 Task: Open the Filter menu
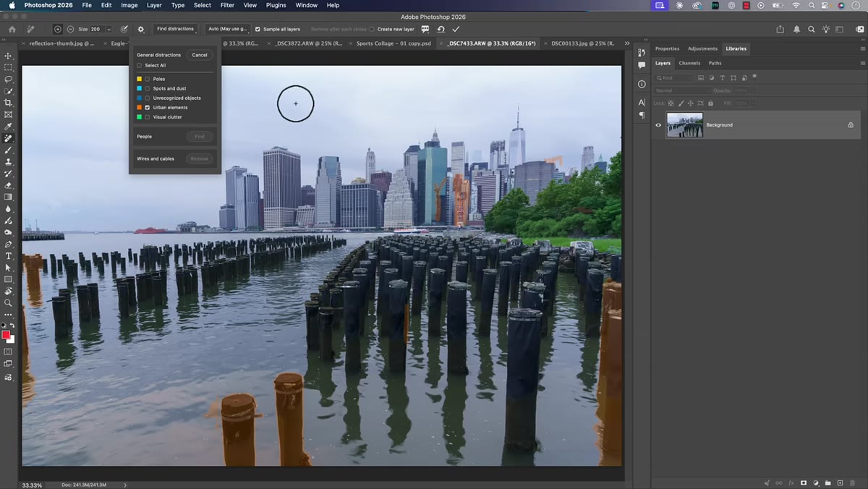coord(227,5)
